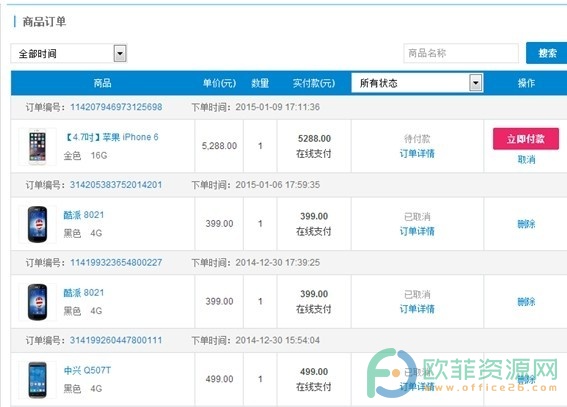The height and width of the screenshot is (407, 567).
Task: Click the 立即付款 pay now button
Action: 525,139
